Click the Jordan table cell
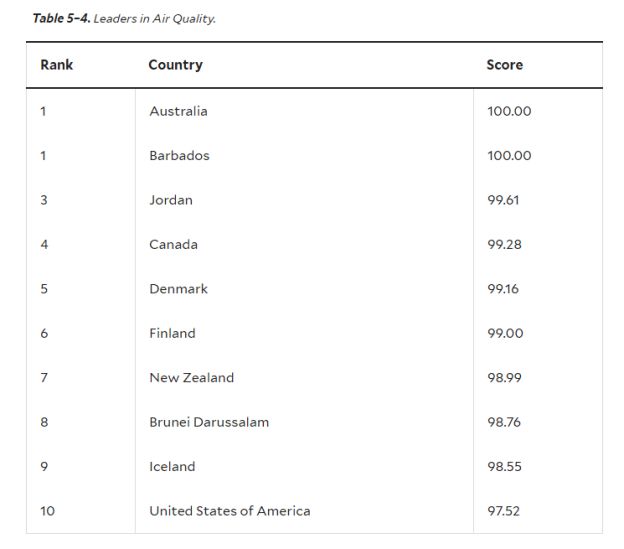 [171, 200]
